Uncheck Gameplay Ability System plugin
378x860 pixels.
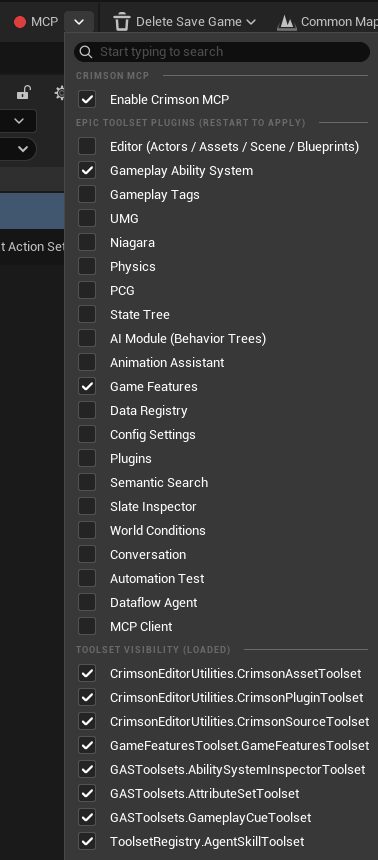(x=87, y=171)
